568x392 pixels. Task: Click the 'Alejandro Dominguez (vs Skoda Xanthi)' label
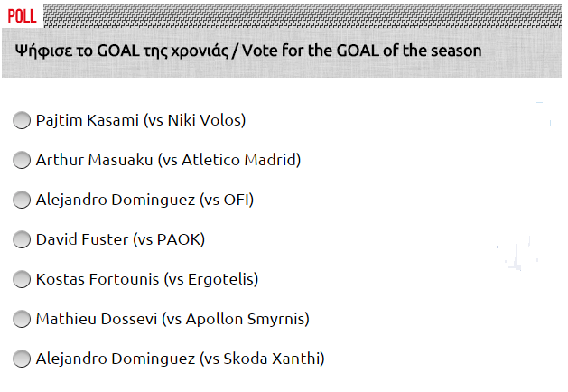point(180,359)
